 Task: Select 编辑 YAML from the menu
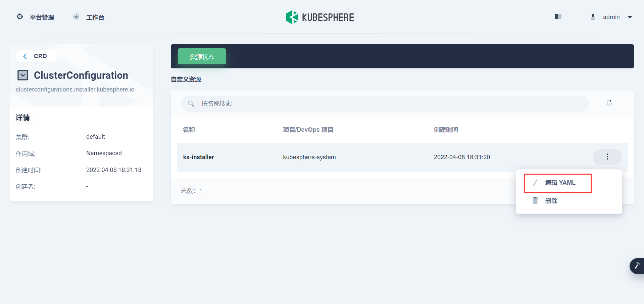click(559, 182)
